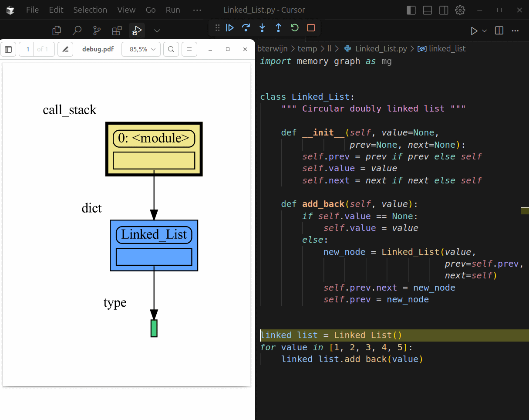Stop the debug session with the red square
The height and width of the screenshot is (420, 529).
click(x=310, y=27)
